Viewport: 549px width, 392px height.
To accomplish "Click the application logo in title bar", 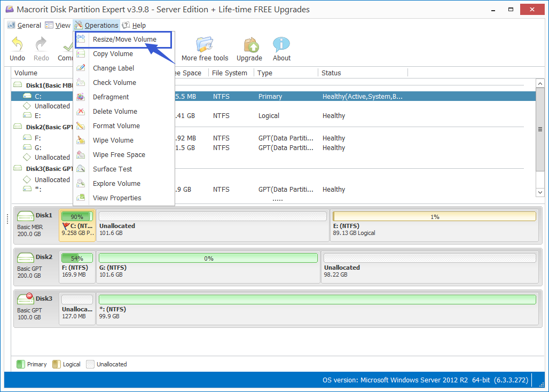I will tap(10, 9).
